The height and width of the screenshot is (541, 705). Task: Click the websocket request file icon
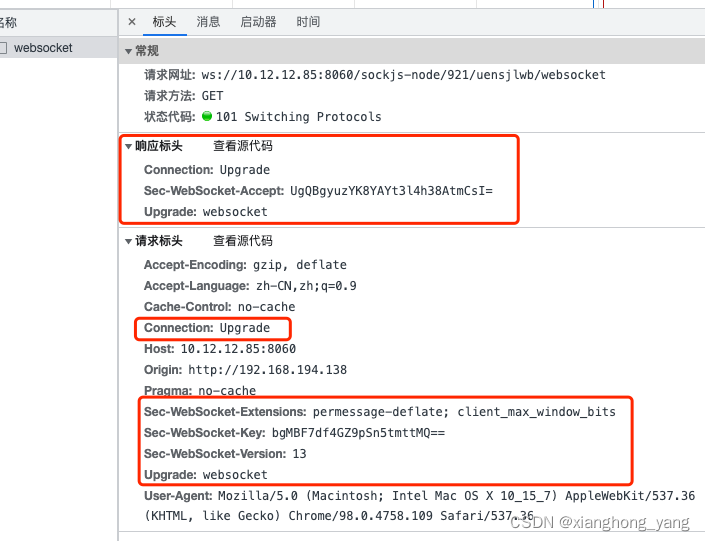[4, 48]
